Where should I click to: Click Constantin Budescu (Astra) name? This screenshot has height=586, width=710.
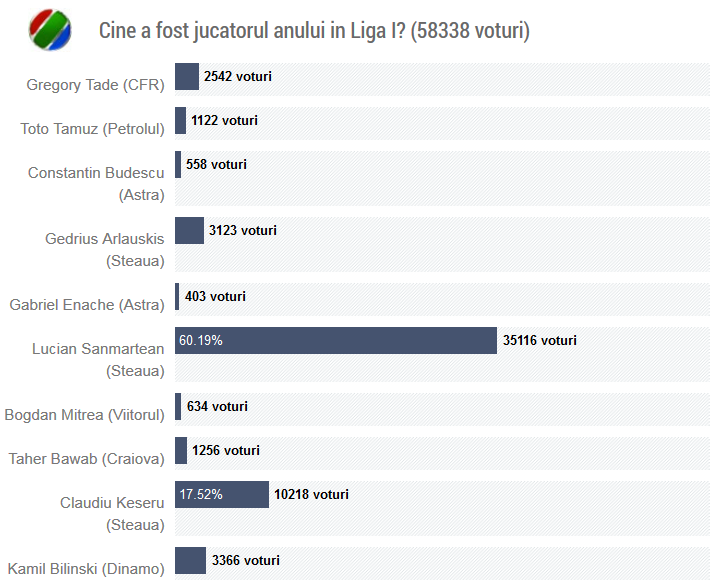pyautogui.click(x=96, y=183)
